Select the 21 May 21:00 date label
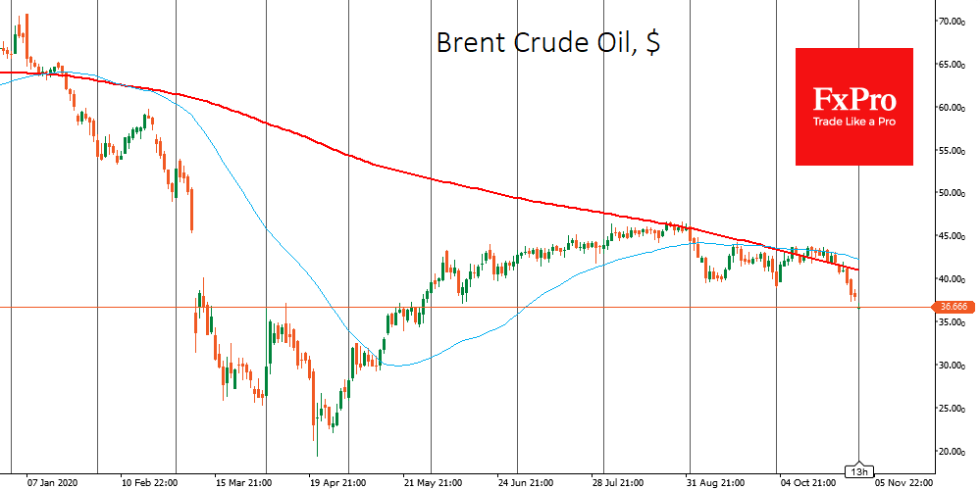 432,483
